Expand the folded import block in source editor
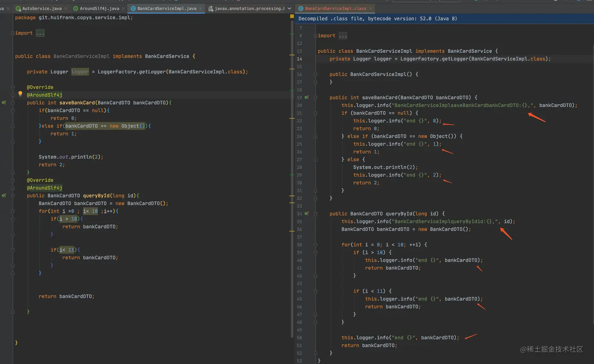The width and height of the screenshot is (594, 364). 13,33
